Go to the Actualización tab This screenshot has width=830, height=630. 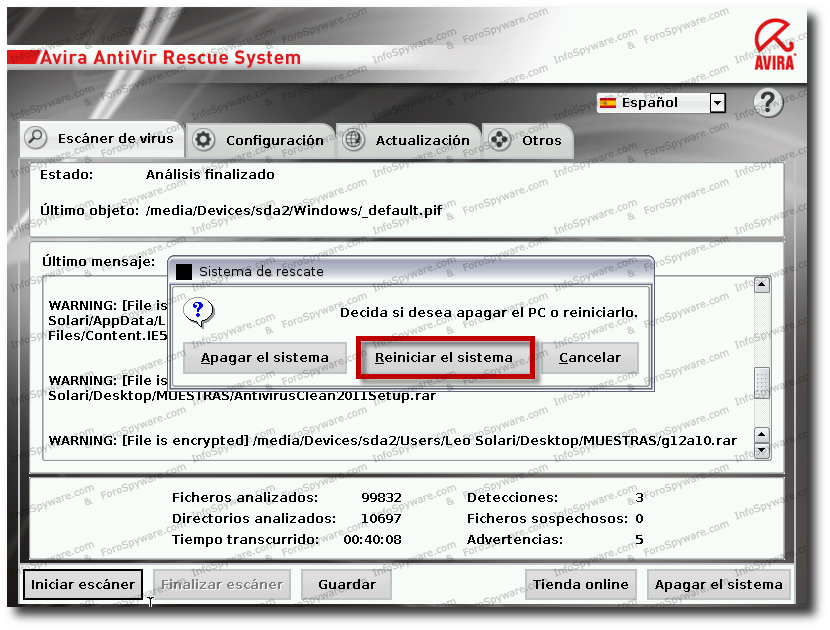408,140
